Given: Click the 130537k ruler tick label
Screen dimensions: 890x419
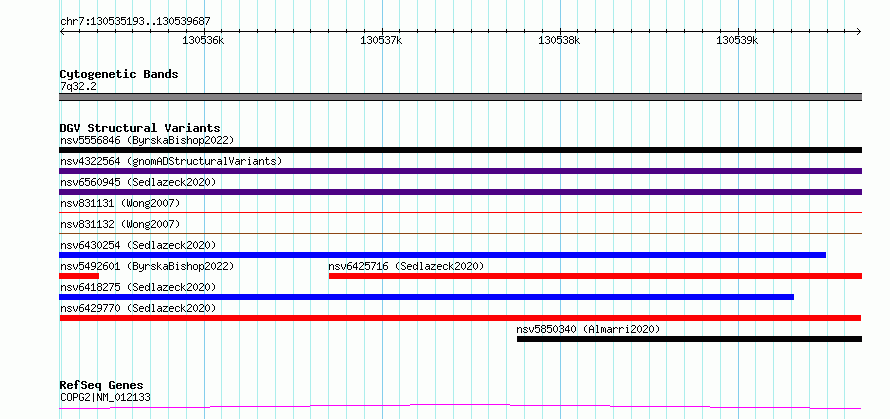Looking at the screenshot, I should (x=381, y=41).
